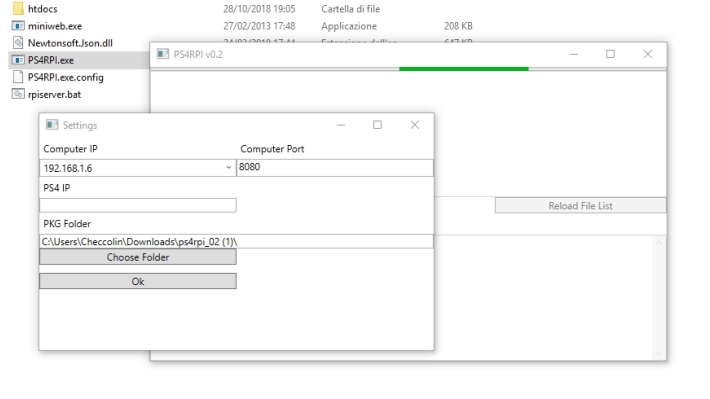Click the Settings window title icon
The height and width of the screenshot is (399, 710).
click(x=52, y=125)
